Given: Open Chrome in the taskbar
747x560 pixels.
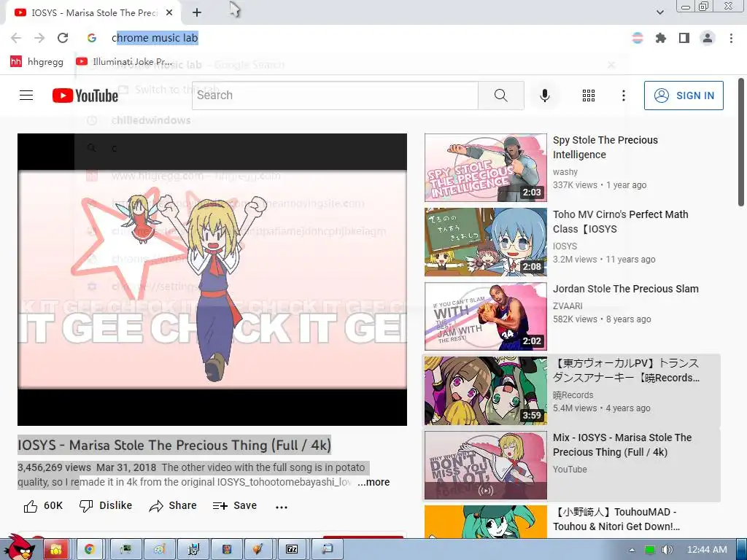Looking at the screenshot, I should click(x=89, y=550).
